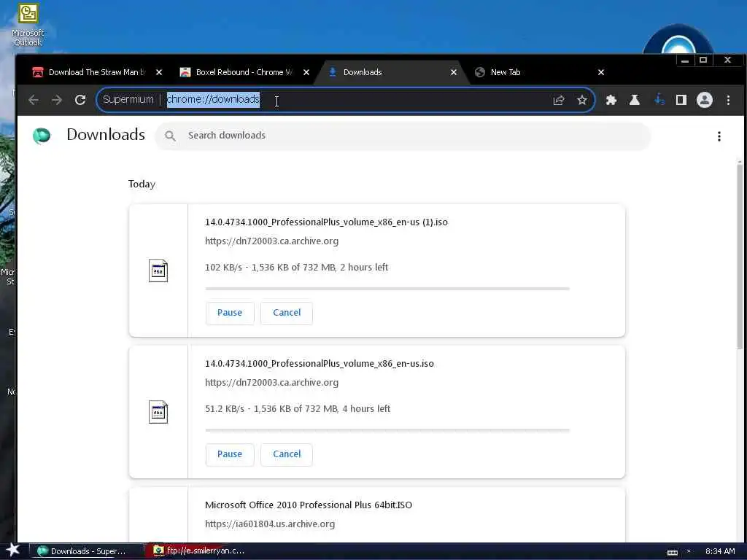Close the Downloads tab

coord(454,72)
